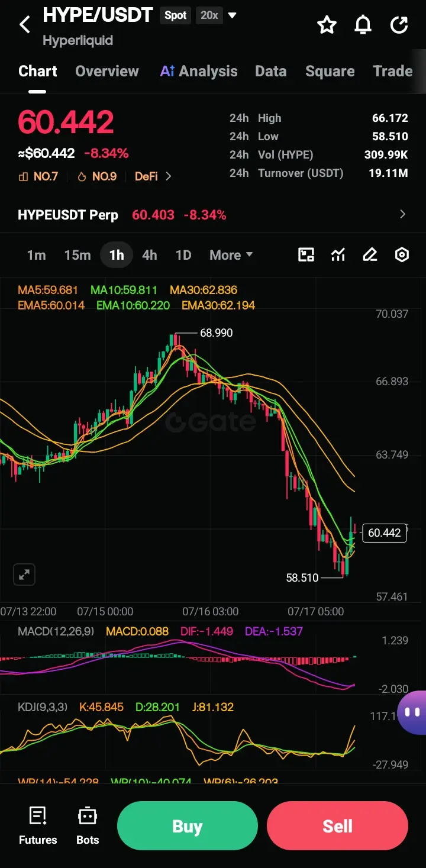This screenshot has height=868, width=426.
Task: Tap the KDJ(9,3,3) indicator label
Action: click(x=43, y=706)
